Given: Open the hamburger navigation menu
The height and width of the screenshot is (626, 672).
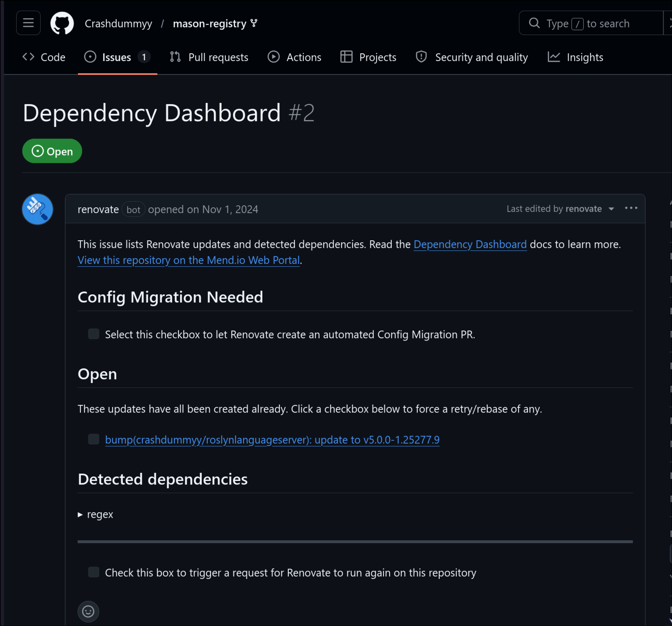Looking at the screenshot, I should [x=28, y=23].
